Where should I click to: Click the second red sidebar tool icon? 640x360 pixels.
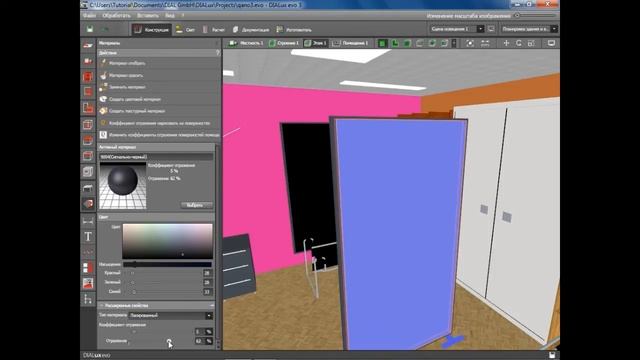pos(88,61)
